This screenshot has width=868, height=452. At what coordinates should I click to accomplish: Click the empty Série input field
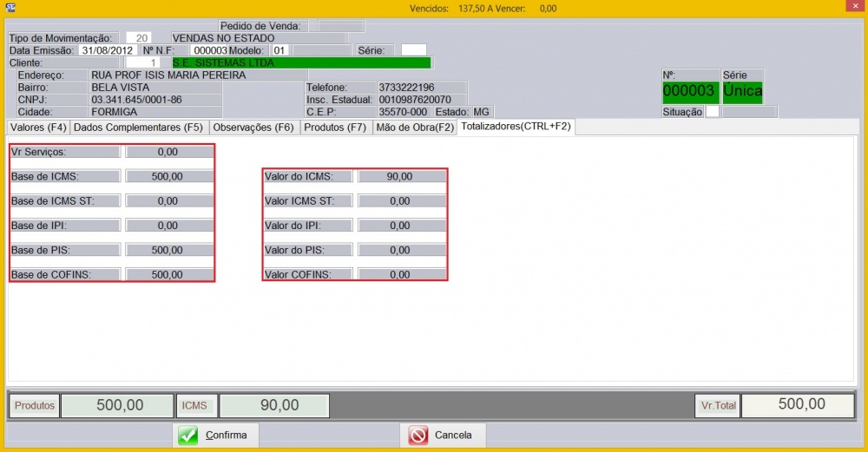[413, 50]
